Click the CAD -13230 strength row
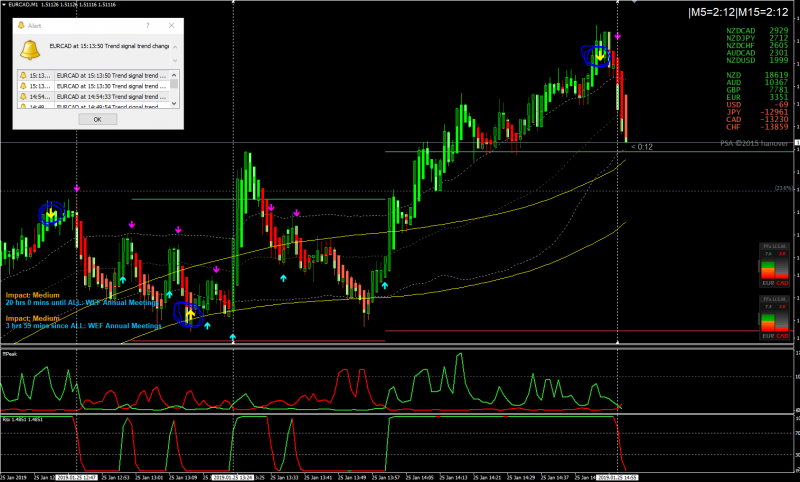Image resolution: width=800 pixels, height=482 pixels. [x=757, y=119]
